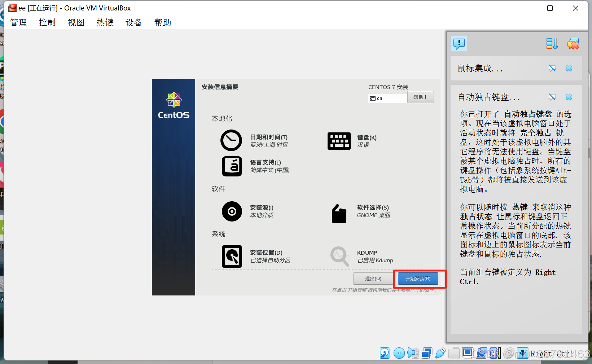
Task: Open 键盘 keyboard layout icon
Action: tap(339, 141)
